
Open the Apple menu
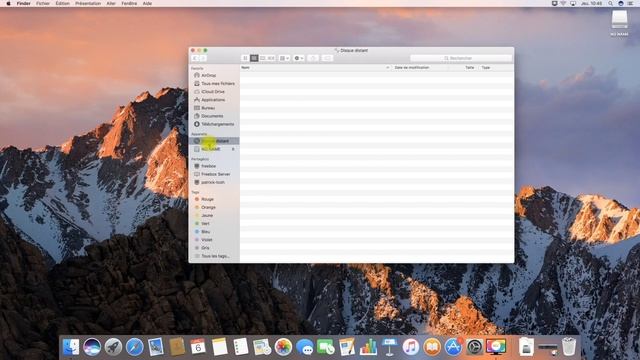[8, 3]
